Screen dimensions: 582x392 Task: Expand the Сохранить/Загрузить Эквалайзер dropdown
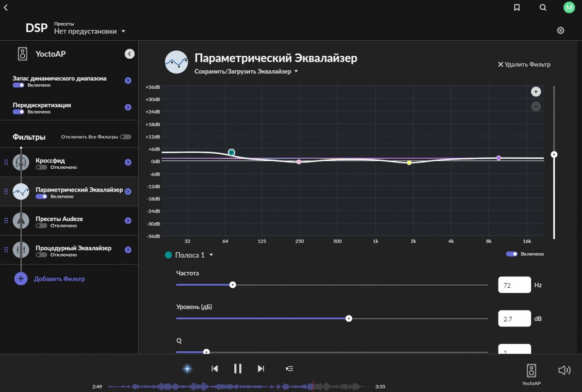coord(246,71)
